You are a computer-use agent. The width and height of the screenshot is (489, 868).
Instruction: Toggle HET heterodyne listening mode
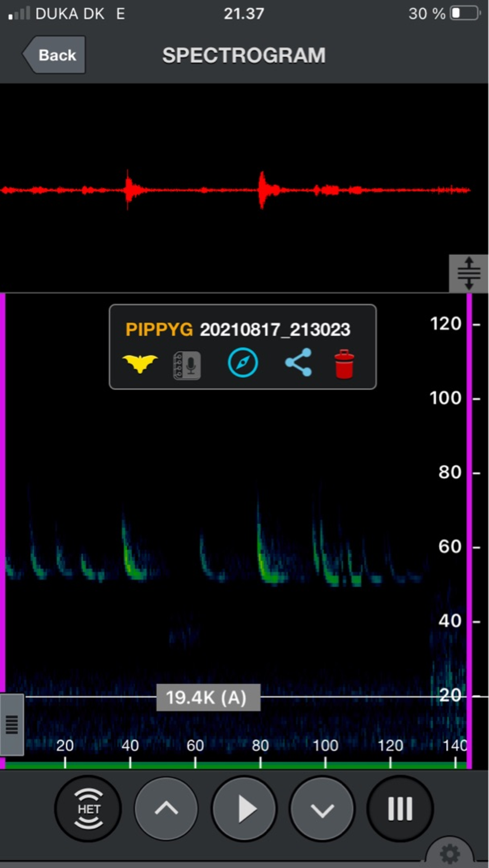click(88, 809)
